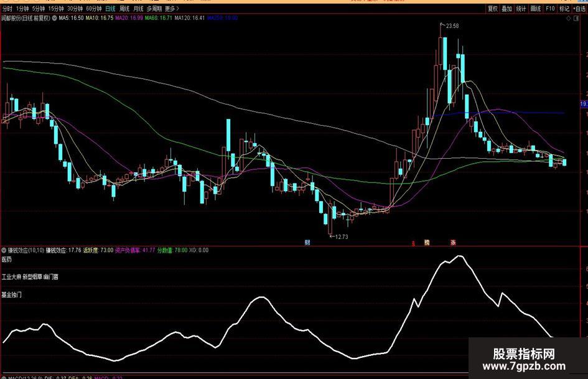Add stock via +自选 button

point(580,9)
